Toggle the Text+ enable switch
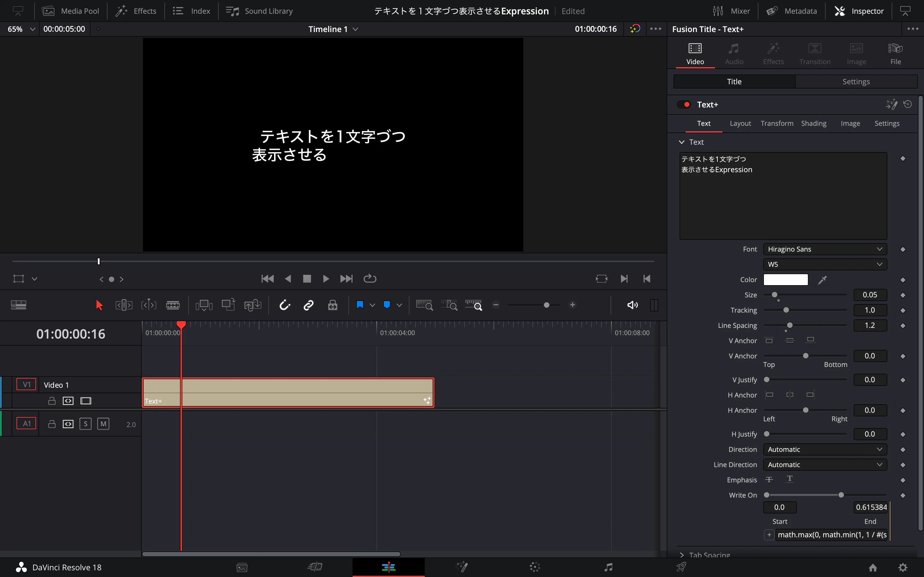The height and width of the screenshot is (577, 924). (684, 104)
